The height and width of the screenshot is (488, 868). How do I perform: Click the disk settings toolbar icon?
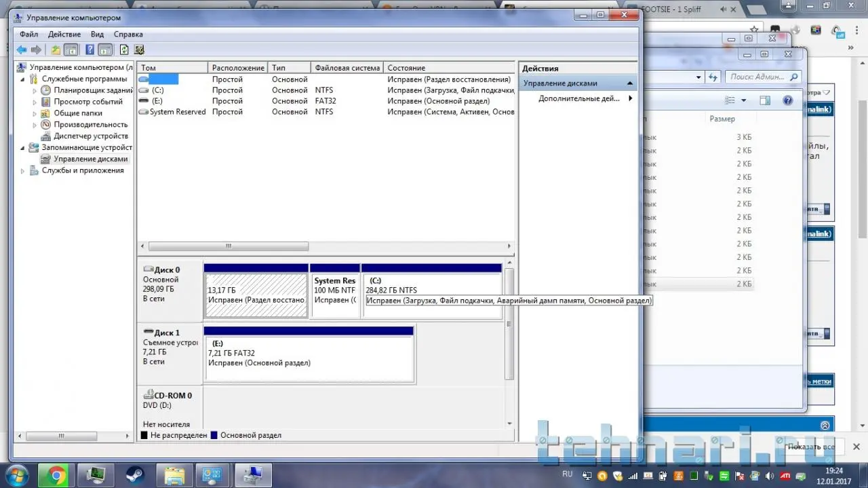click(x=140, y=50)
